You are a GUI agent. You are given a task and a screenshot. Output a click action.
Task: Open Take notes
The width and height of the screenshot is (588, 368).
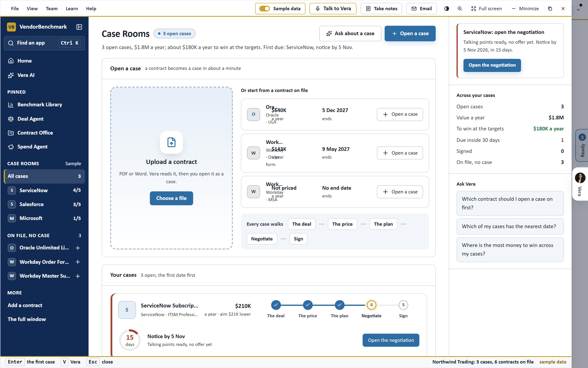click(x=381, y=9)
